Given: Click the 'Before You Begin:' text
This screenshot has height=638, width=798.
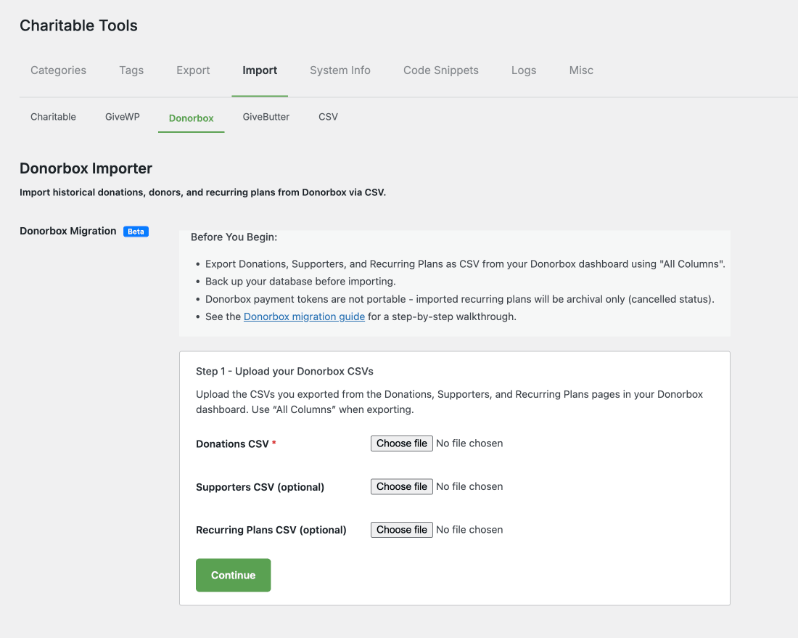Looking at the screenshot, I should coord(234,237).
